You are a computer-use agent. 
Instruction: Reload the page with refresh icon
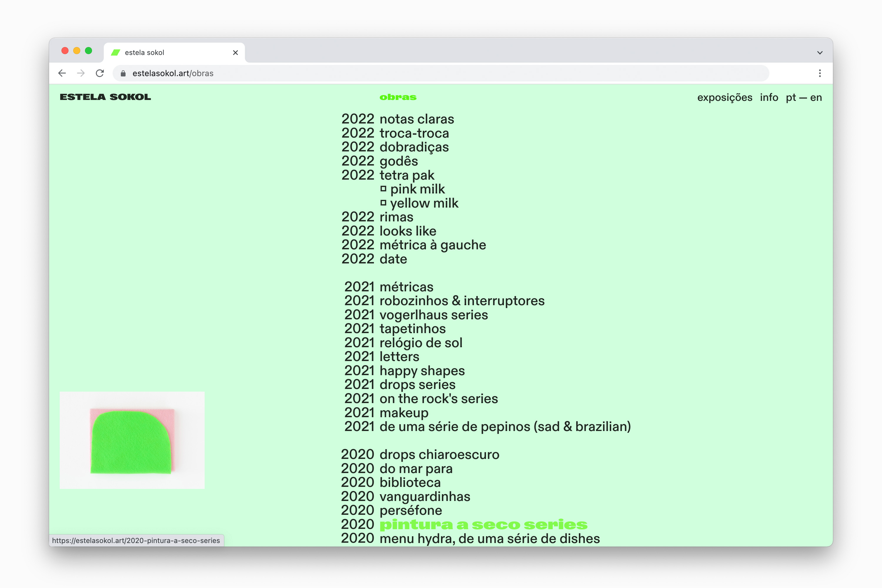(x=100, y=73)
